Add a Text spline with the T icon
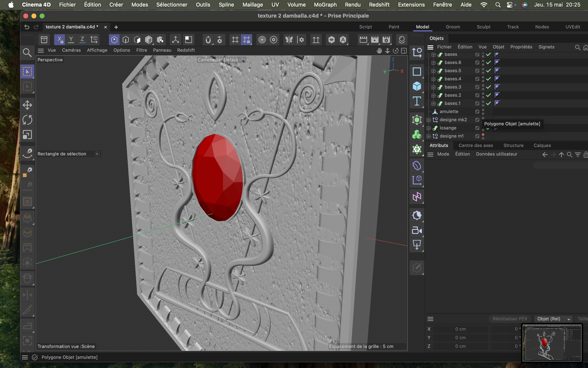Image resolution: width=588 pixels, height=368 pixels. coord(417,101)
